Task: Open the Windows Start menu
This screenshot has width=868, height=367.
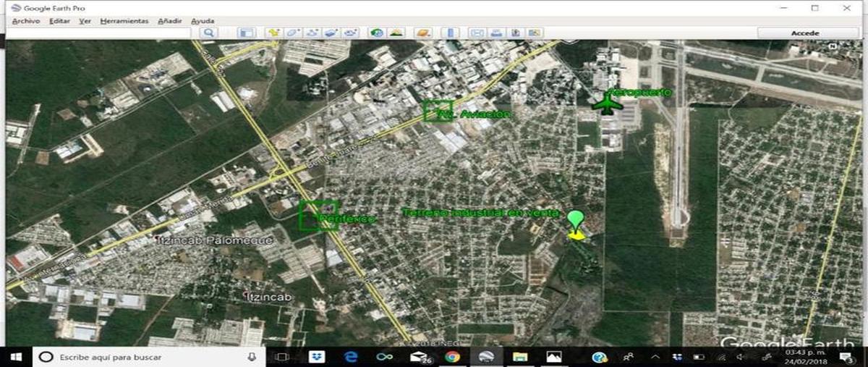Action: (16, 357)
